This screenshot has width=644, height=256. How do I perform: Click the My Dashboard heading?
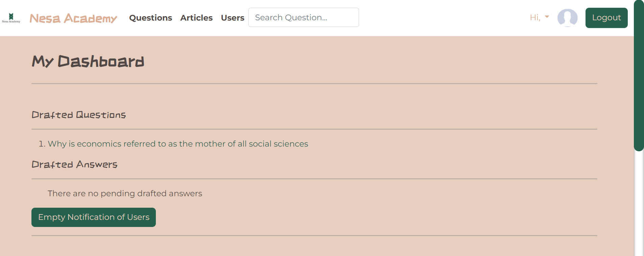coord(88,61)
